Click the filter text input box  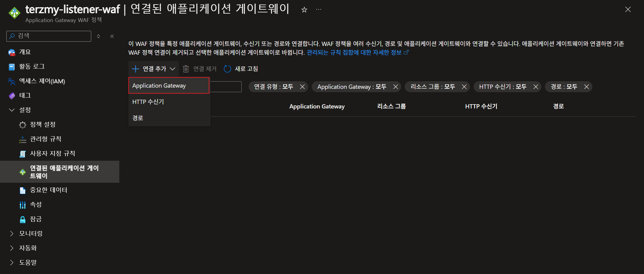coord(226,87)
